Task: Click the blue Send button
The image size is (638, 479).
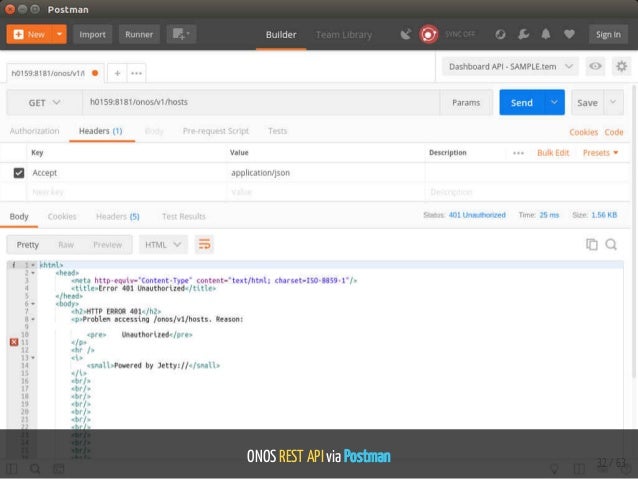Action: tap(522, 102)
